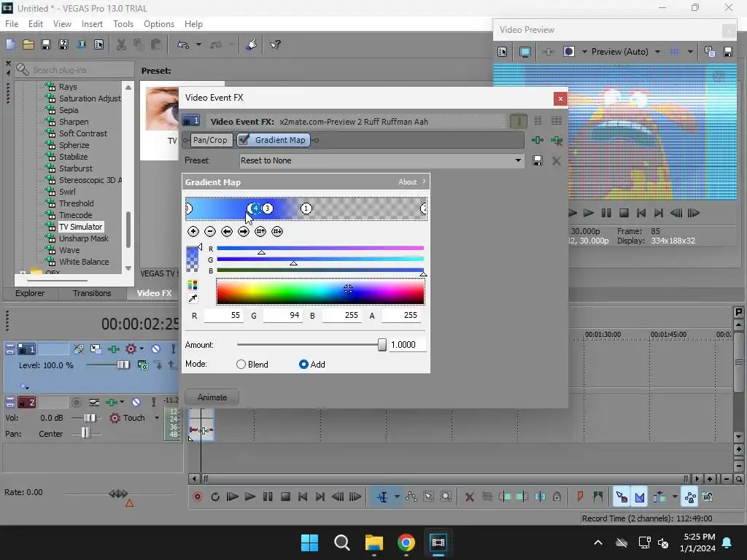Select the Add mode radio button

(x=303, y=365)
